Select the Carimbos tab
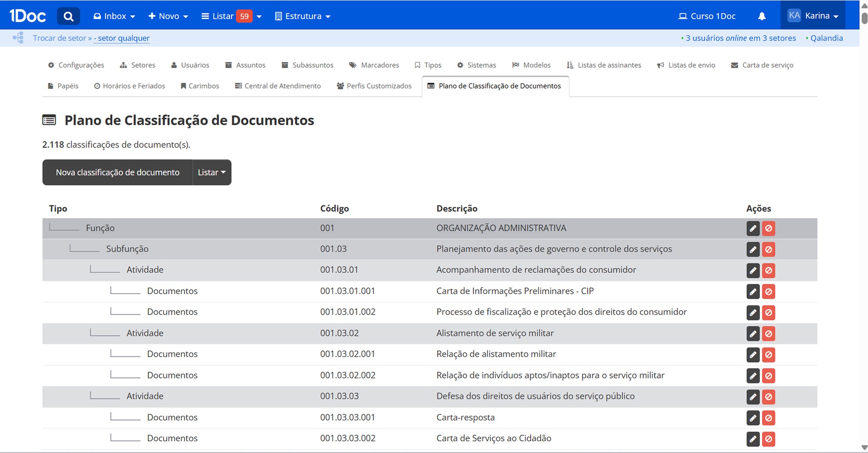The width and height of the screenshot is (868, 453). [x=200, y=86]
